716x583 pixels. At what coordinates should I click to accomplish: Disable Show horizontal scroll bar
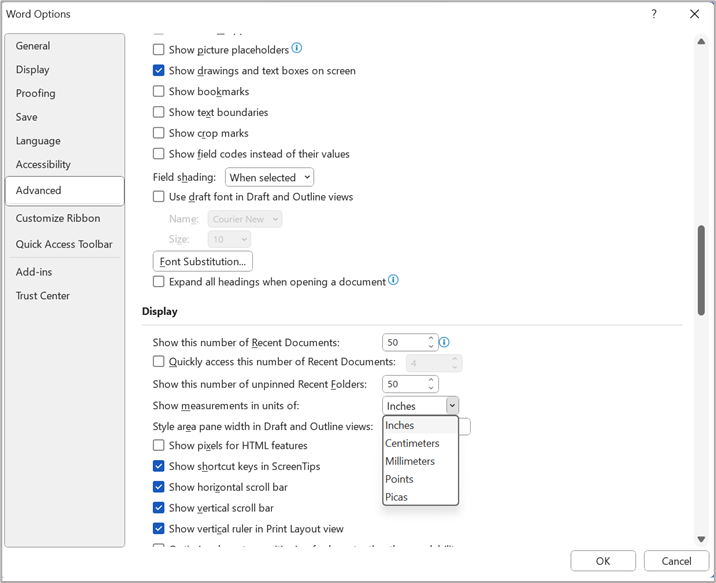(x=158, y=487)
